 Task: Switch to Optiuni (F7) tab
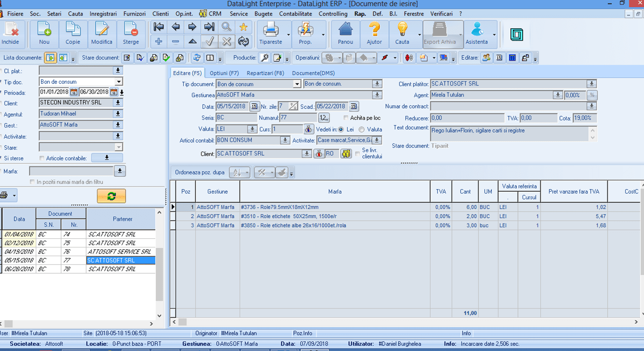coord(224,73)
